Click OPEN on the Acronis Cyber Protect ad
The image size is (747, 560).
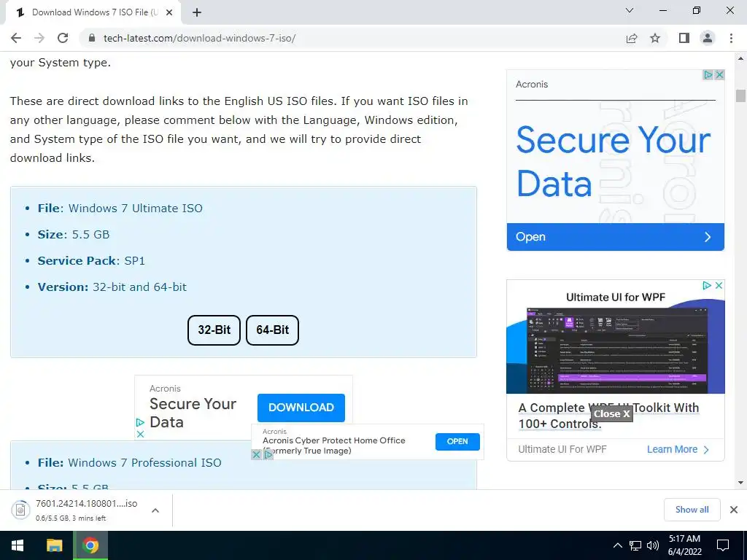pos(457,441)
